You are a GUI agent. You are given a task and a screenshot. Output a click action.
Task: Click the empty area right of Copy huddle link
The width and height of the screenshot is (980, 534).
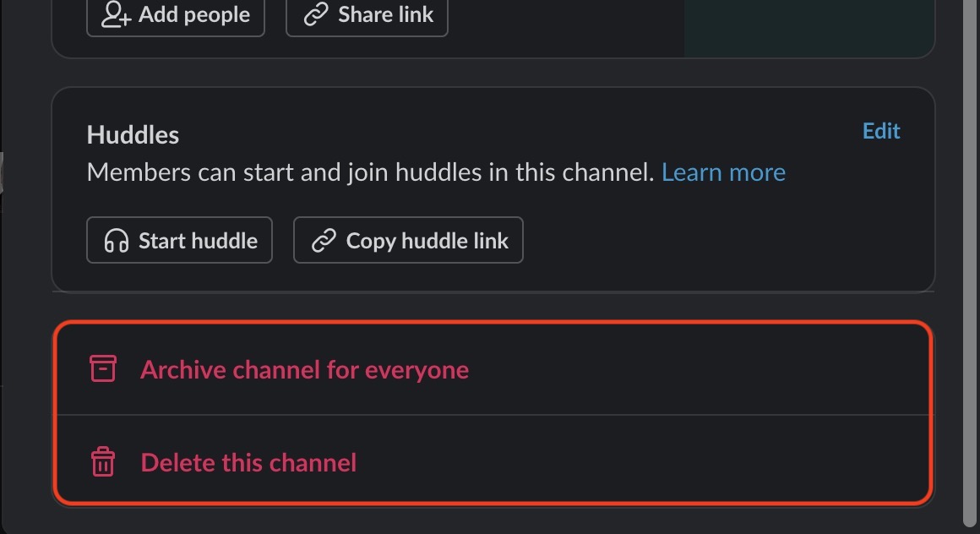pos(718,241)
